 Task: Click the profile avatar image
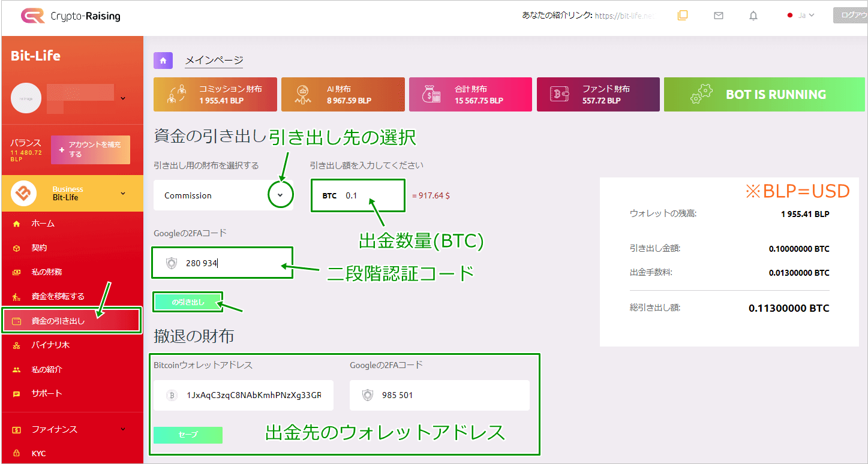(x=26, y=98)
